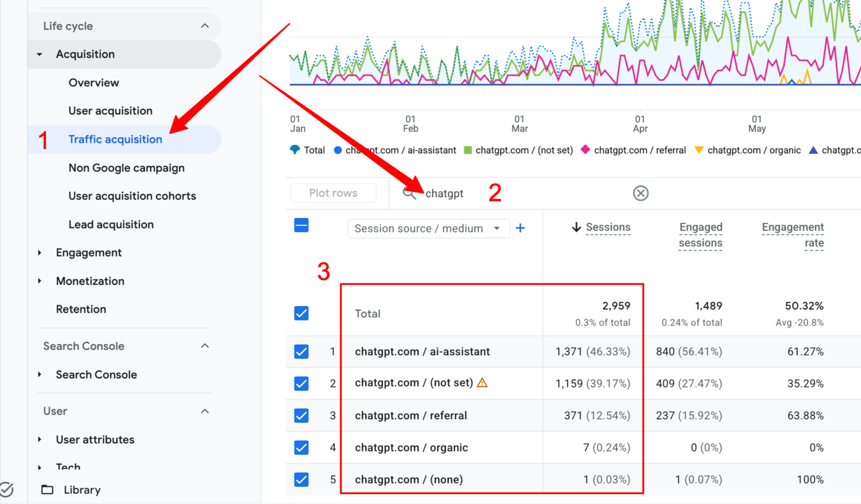861x504 pixels.
Task: Uncheck the chatgpt.com / referral row checkbox
Action: coord(301,416)
